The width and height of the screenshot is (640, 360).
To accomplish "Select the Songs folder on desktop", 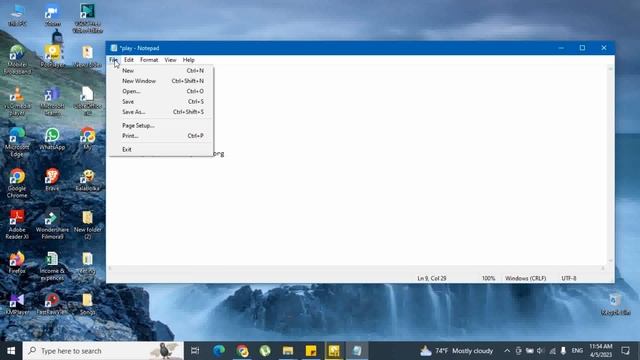I will click(87, 304).
